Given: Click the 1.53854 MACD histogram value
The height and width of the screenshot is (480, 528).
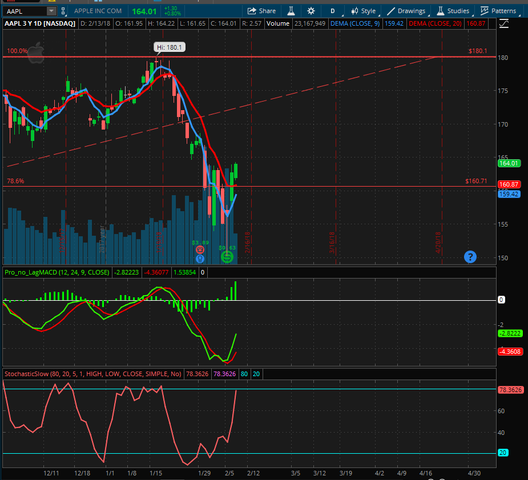Looking at the screenshot, I should (185, 272).
